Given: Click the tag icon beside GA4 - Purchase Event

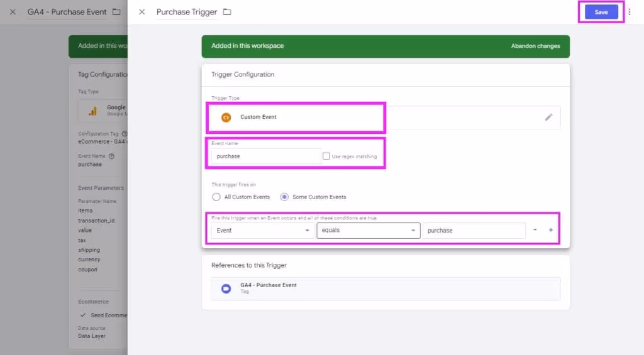Looking at the screenshot, I should 226,288.
